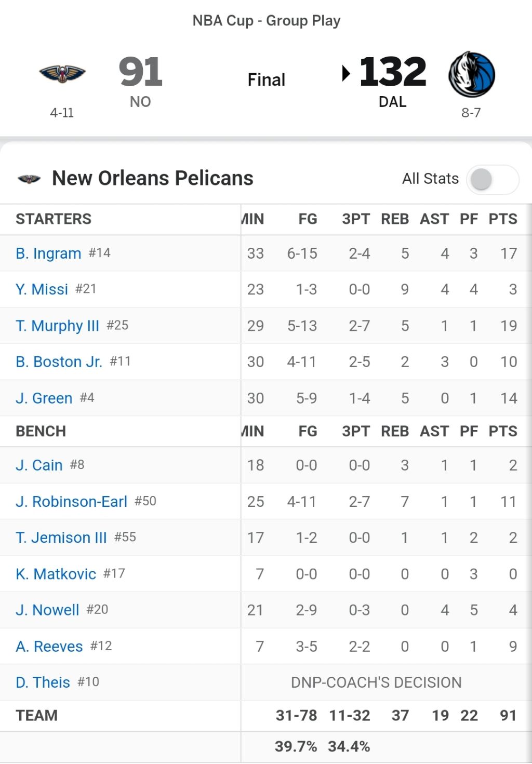This screenshot has height=764, width=532.
Task: Click the New Orleans Pelicans team heading
Action: 152,178
